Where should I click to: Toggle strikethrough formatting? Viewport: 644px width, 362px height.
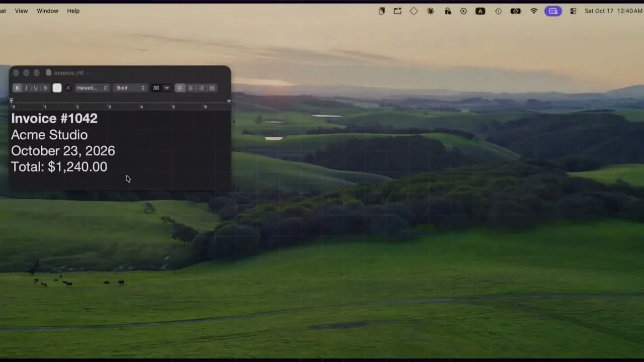pos(45,88)
